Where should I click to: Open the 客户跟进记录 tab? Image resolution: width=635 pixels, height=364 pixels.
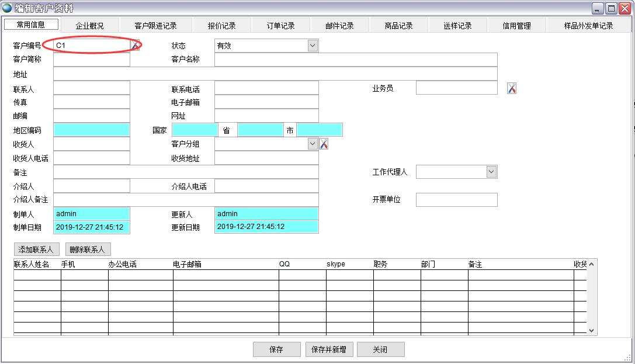coord(155,26)
